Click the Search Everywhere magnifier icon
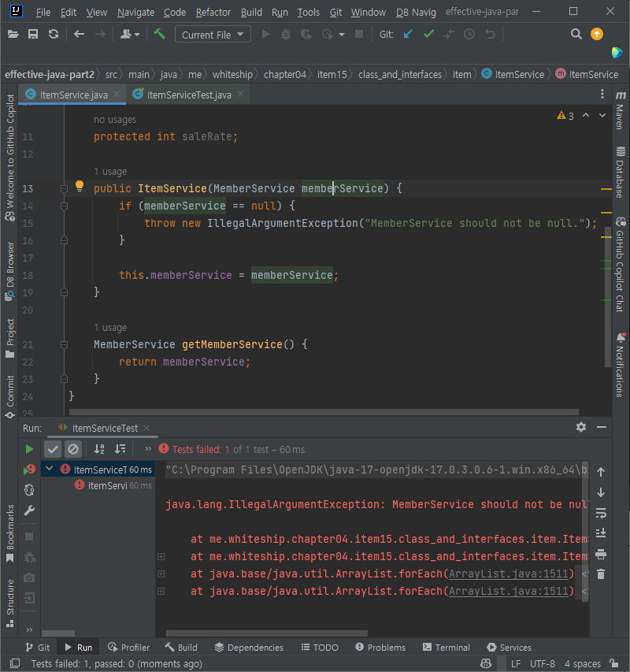Viewport: 630px width, 672px height. pos(576,34)
